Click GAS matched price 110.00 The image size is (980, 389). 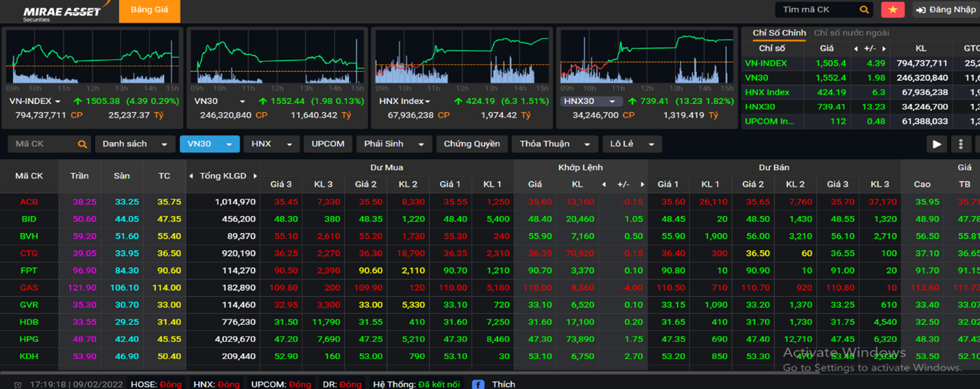point(538,288)
